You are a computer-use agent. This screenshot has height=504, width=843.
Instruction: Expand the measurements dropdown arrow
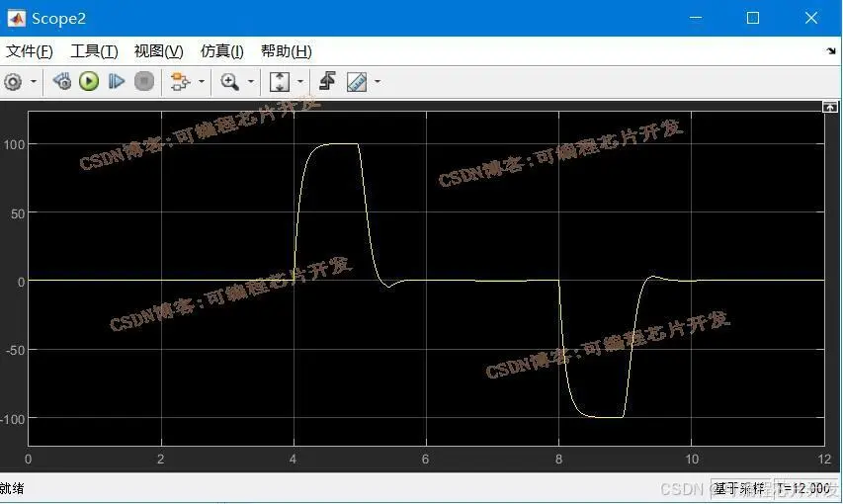378,82
